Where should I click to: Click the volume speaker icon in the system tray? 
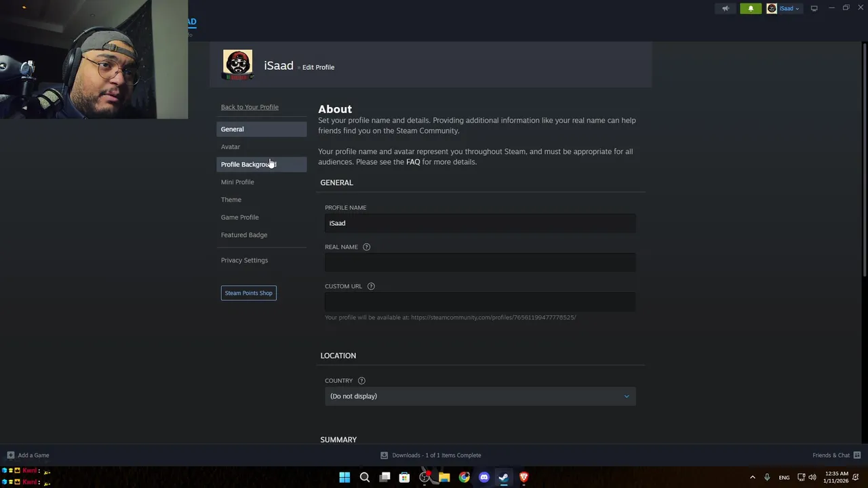pos(812,477)
